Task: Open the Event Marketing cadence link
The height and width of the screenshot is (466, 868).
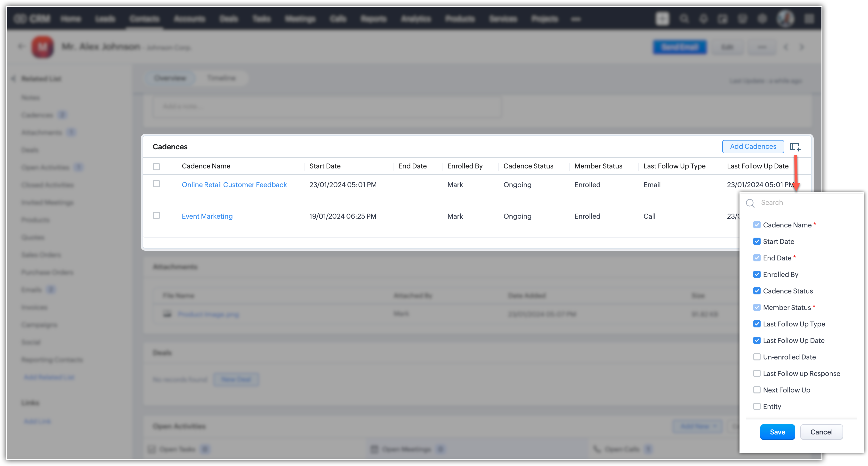Action: pyautogui.click(x=207, y=216)
